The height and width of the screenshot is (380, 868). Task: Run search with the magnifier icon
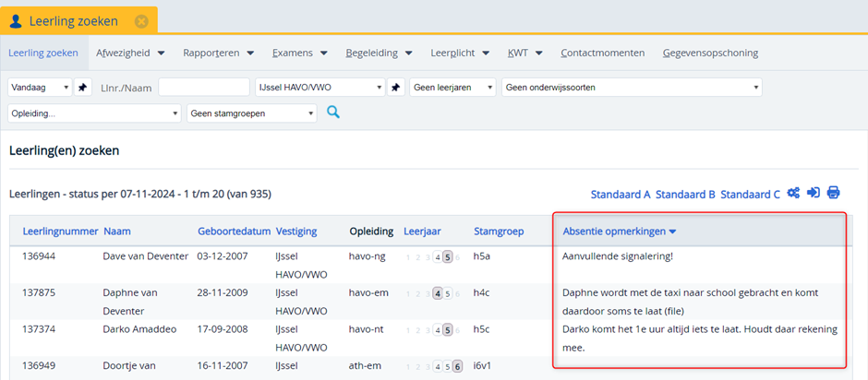(332, 113)
